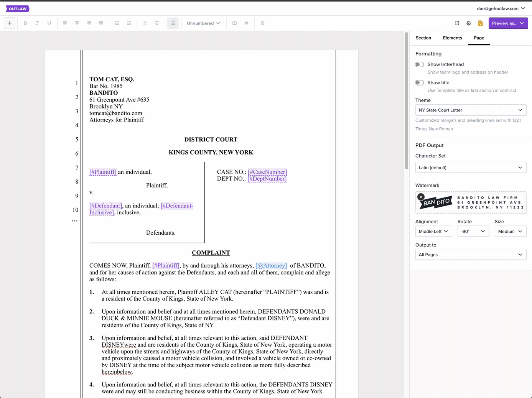The image size is (532, 398).
Task: Click the plus button to add a section
Action: tap(10, 23)
